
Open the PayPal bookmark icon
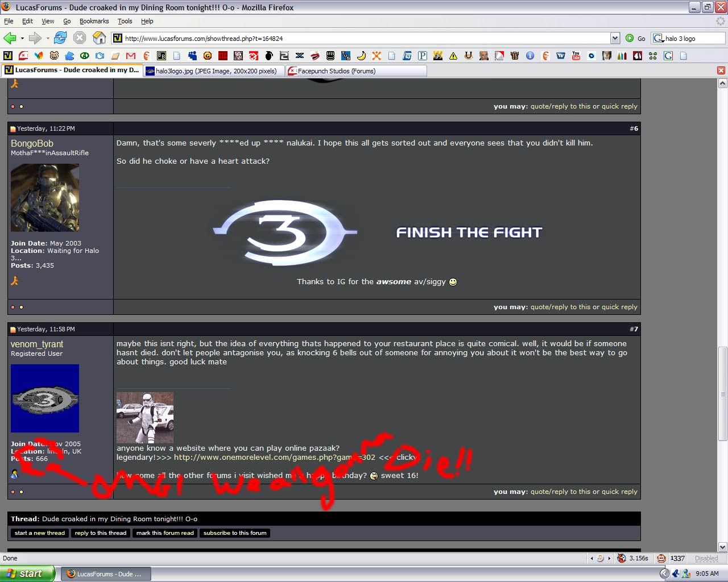point(423,56)
